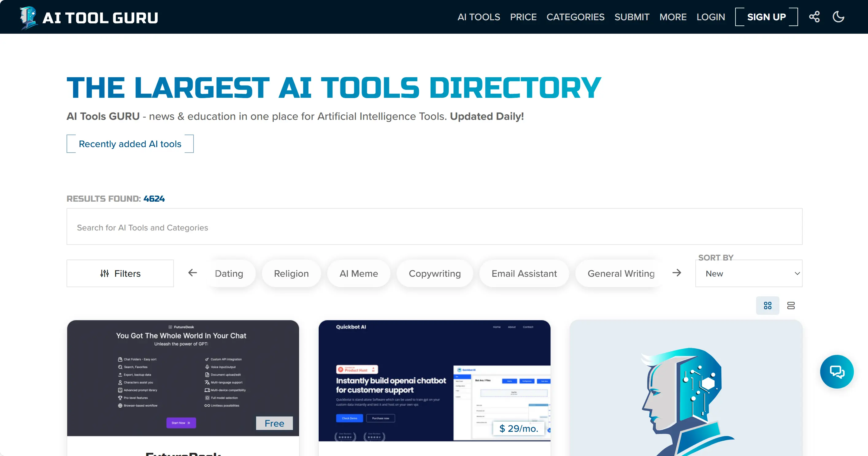Click Recently added AI tools button

(x=130, y=144)
